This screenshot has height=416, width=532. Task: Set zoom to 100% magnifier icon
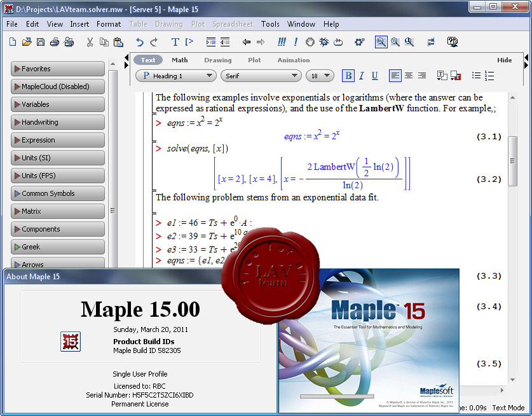coord(381,42)
